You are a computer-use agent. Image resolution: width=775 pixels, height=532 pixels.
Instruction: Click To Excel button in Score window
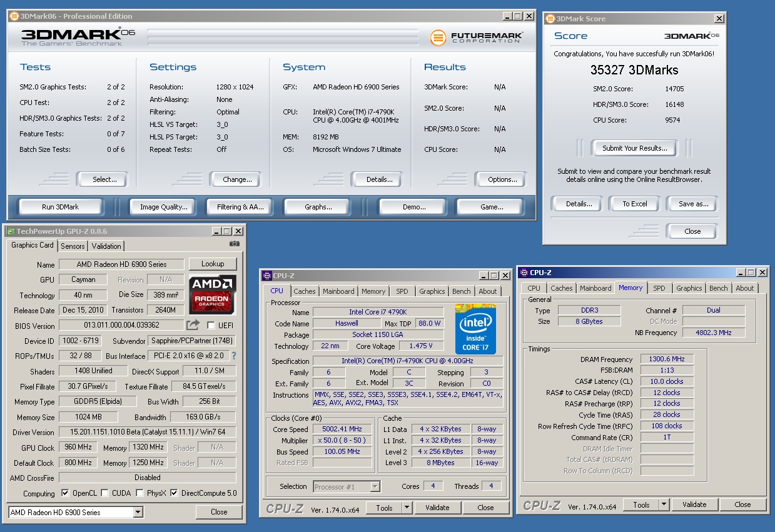(635, 204)
